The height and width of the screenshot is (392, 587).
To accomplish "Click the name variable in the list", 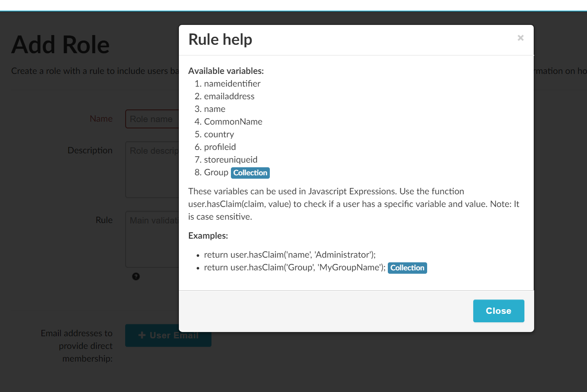I will click(214, 109).
